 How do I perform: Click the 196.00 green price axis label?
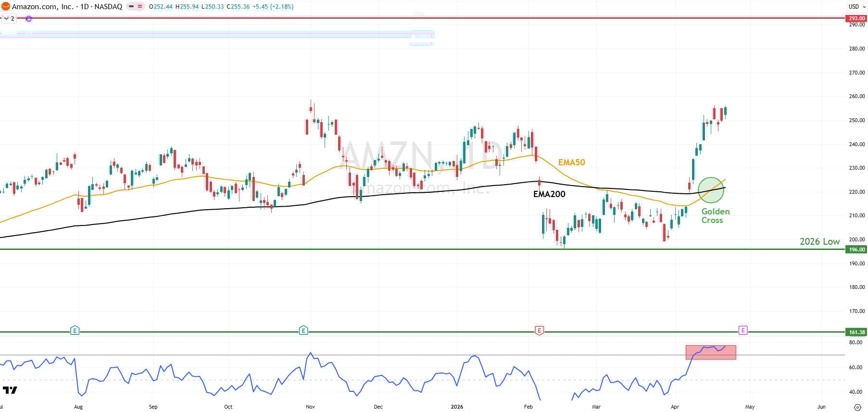pos(856,250)
